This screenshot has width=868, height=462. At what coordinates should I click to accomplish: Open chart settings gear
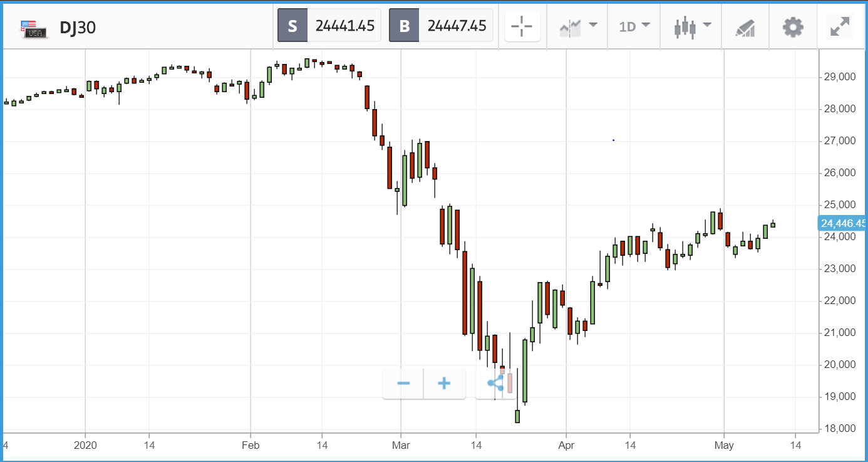tap(793, 27)
